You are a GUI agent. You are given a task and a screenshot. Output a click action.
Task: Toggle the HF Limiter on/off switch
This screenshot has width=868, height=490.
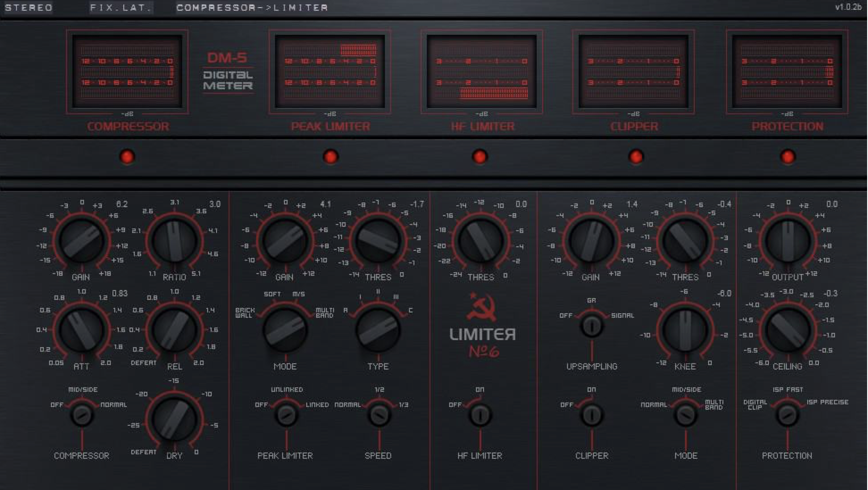pyautogui.click(x=480, y=415)
